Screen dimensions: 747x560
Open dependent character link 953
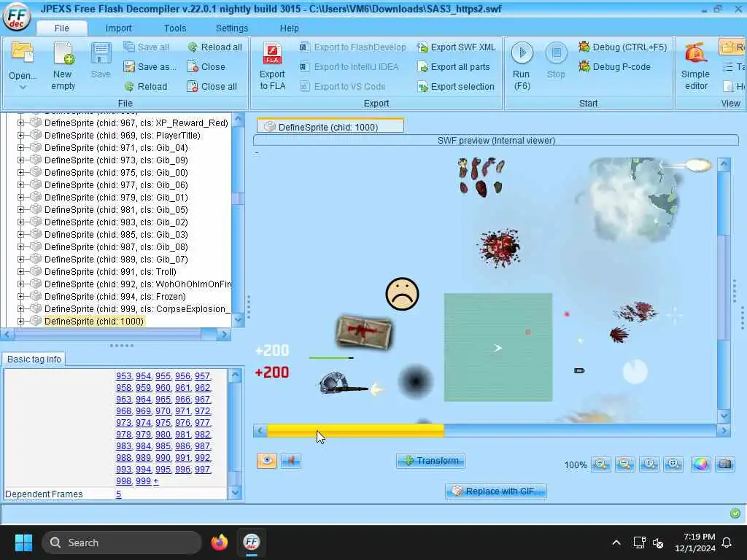tap(123, 376)
